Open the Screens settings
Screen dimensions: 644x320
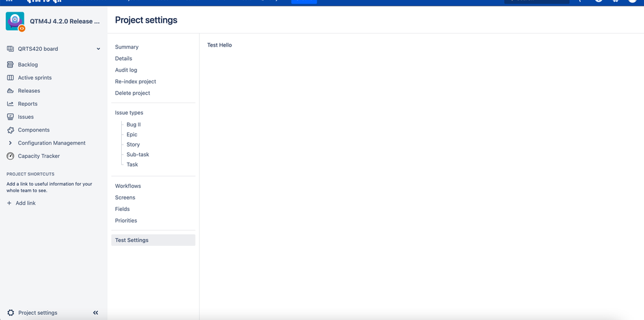[x=125, y=197]
